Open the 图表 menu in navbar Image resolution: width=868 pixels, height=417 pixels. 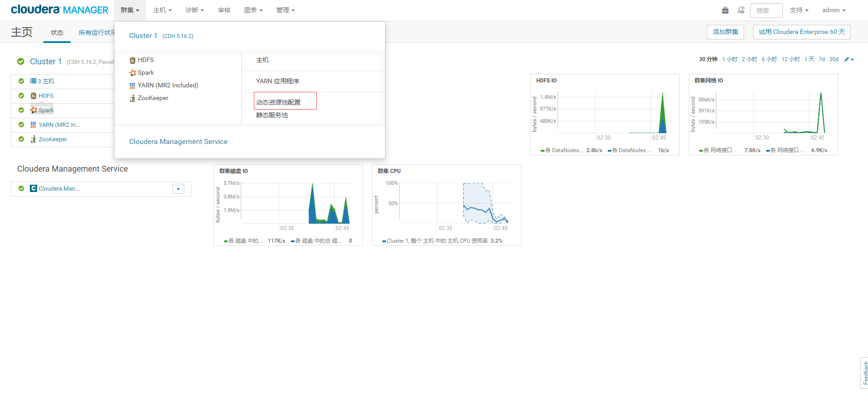(x=253, y=10)
